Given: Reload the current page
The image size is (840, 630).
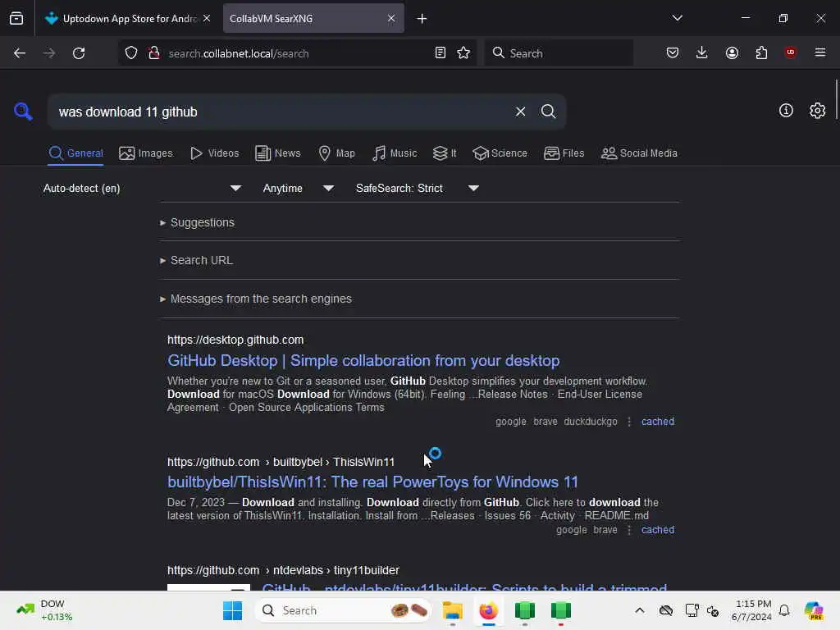Looking at the screenshot, I should tap(79, 53).
